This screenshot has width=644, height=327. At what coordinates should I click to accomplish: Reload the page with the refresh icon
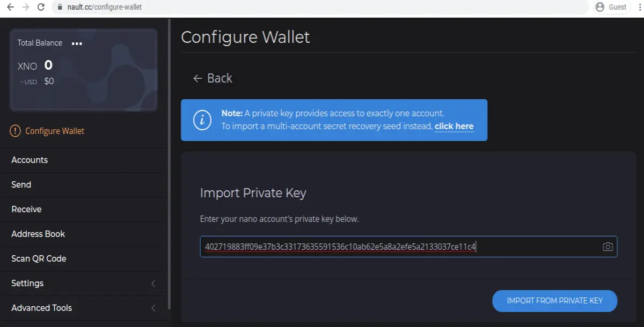pyautogui.click(x=41, y=8)
